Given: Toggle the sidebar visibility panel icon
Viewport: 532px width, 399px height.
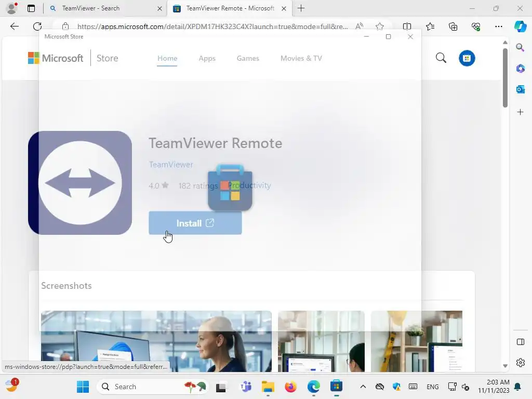Looking at the screenshot, I should (x=520, y=342).
